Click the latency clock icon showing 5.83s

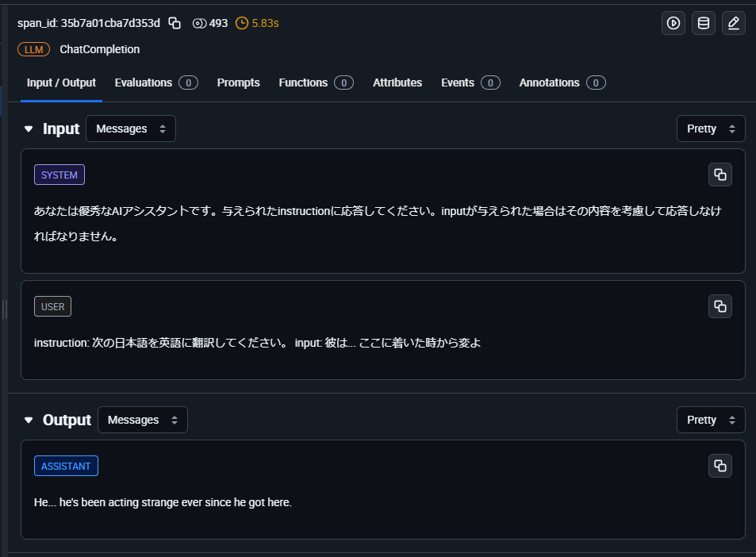pyautogui.click(x=242, y=23)
